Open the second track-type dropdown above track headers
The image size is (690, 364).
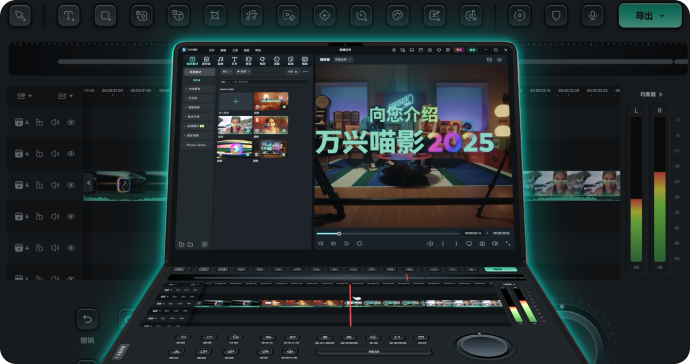[x=65, y=96]
